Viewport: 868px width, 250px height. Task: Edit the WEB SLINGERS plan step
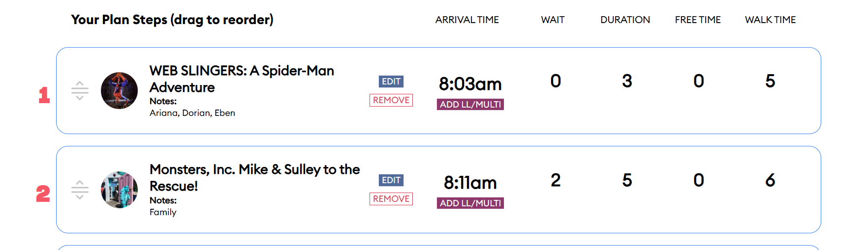point(391,82)
